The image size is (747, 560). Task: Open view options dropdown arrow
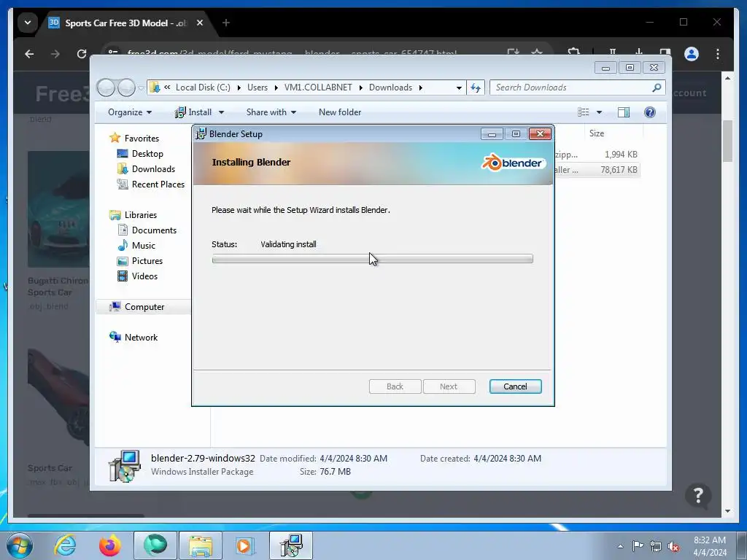pos(599,112)
